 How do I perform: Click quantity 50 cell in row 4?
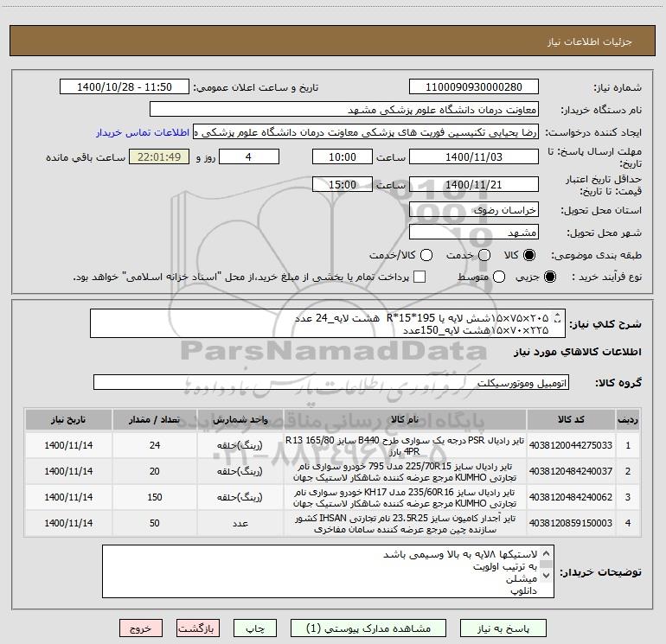[155, 523]
